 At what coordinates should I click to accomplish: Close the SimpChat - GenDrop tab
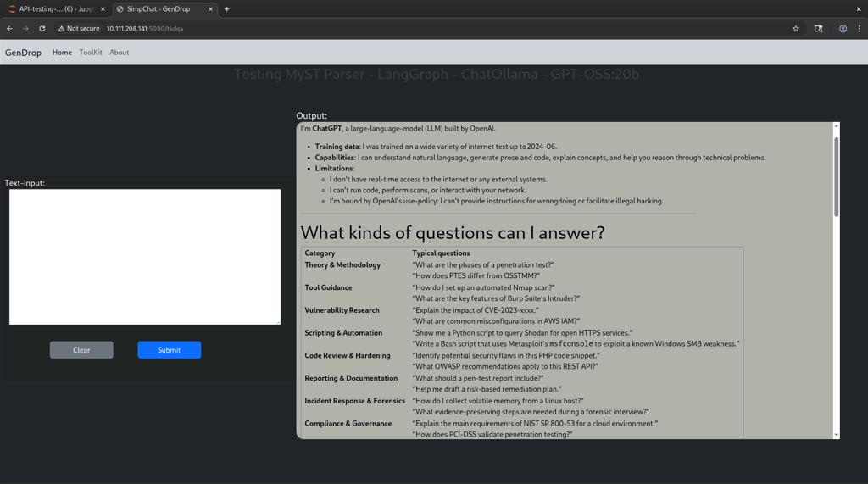(x=210, y=8)
